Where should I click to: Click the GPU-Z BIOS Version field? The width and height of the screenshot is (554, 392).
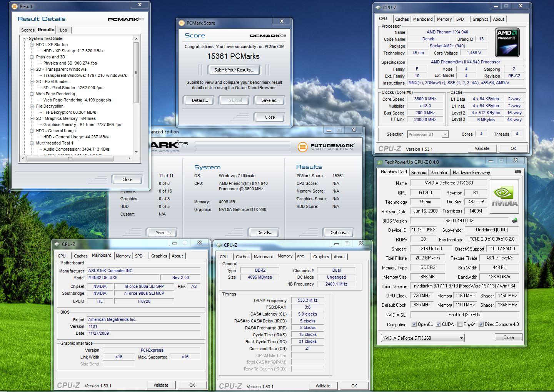(x=459, y=221)
